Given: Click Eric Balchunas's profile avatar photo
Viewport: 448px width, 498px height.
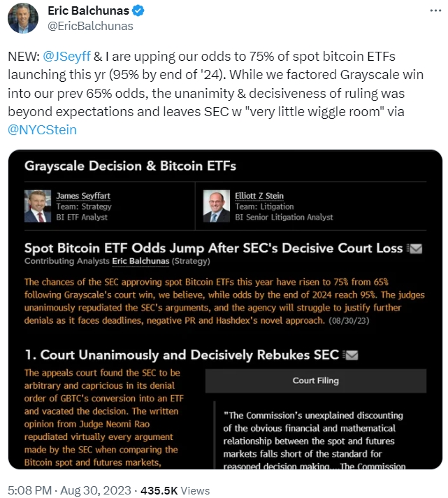Looking at the screenshot, I should [x=23, y=18].
